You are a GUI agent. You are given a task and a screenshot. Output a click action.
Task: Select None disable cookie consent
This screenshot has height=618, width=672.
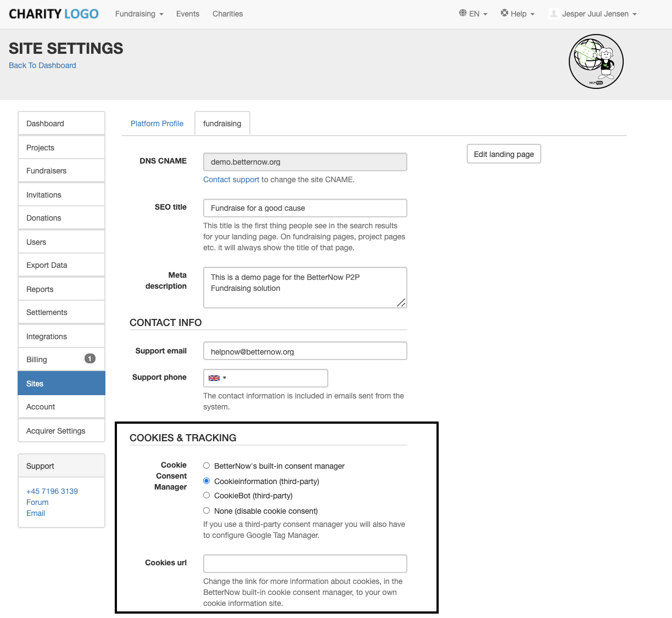pos(206,510)
